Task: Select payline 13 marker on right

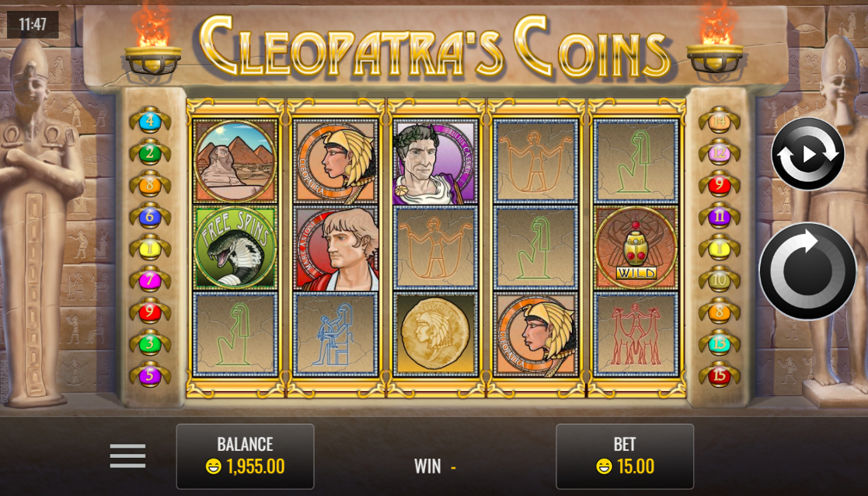Action: (x=719, y=343)
